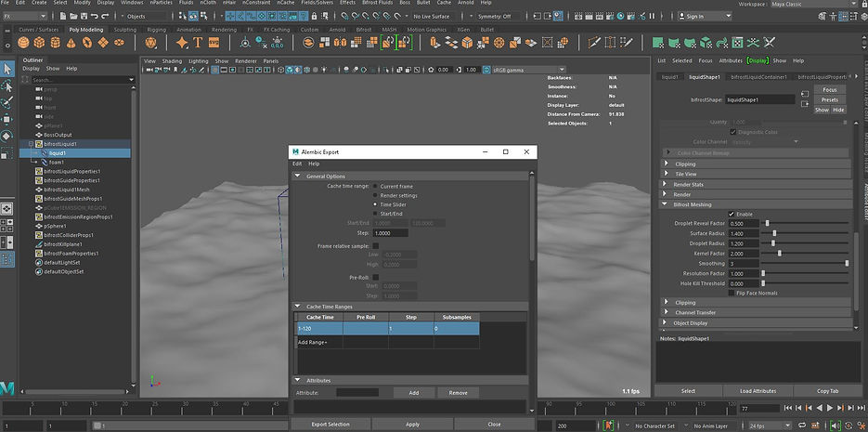Play animation backwards
Screen dimensions: 868x432
click(820, 408)
